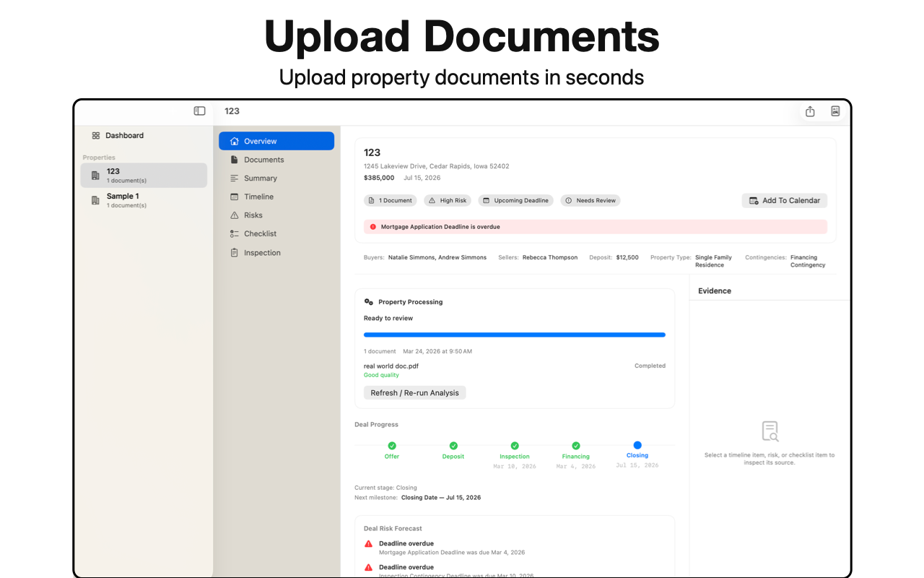Click the warning icon beside Mortgage Application overdue
The image size is (924, 578).
(369, 544)
